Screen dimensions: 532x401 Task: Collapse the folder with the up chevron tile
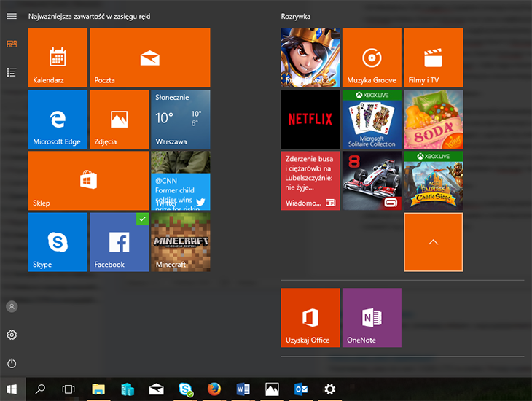(434, 242)
